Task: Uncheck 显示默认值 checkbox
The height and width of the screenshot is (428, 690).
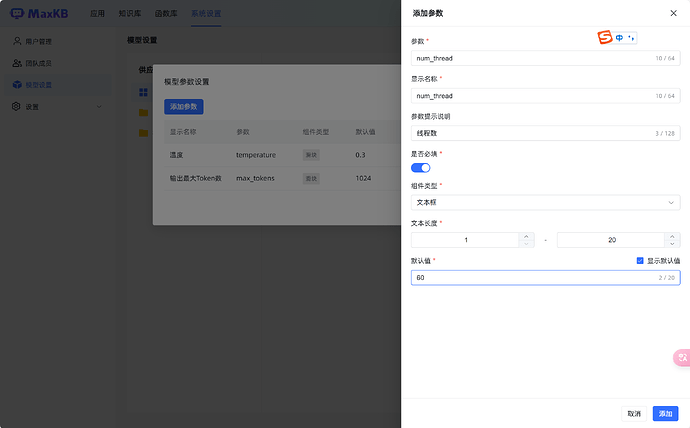Action: tap(640, 260)
